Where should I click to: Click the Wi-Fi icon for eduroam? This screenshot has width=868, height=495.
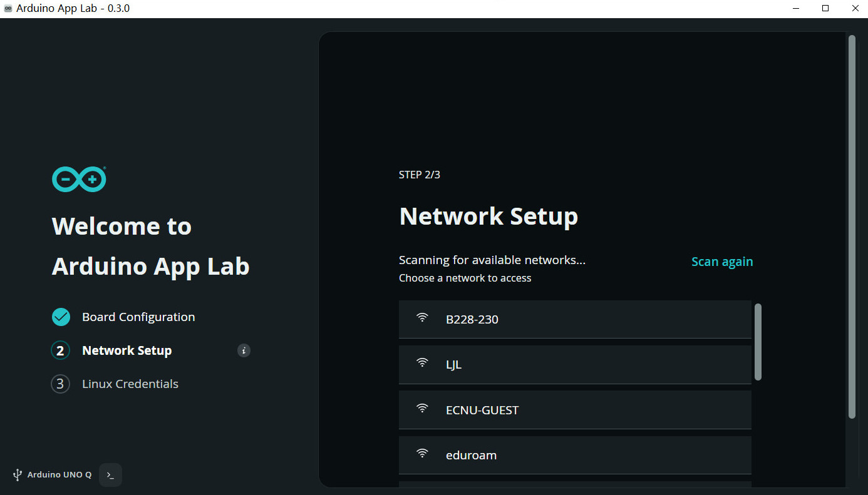click(x=423, y=454)
